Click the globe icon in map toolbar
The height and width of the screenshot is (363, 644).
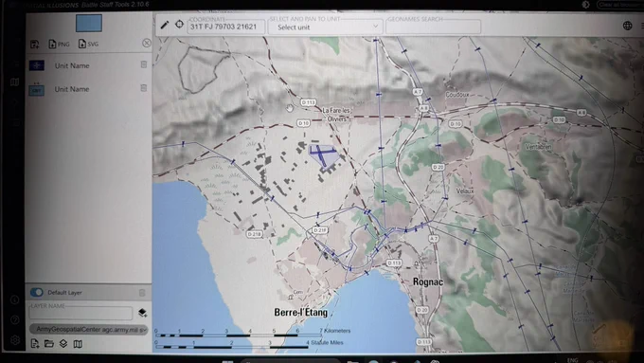(x=627, y=26)
